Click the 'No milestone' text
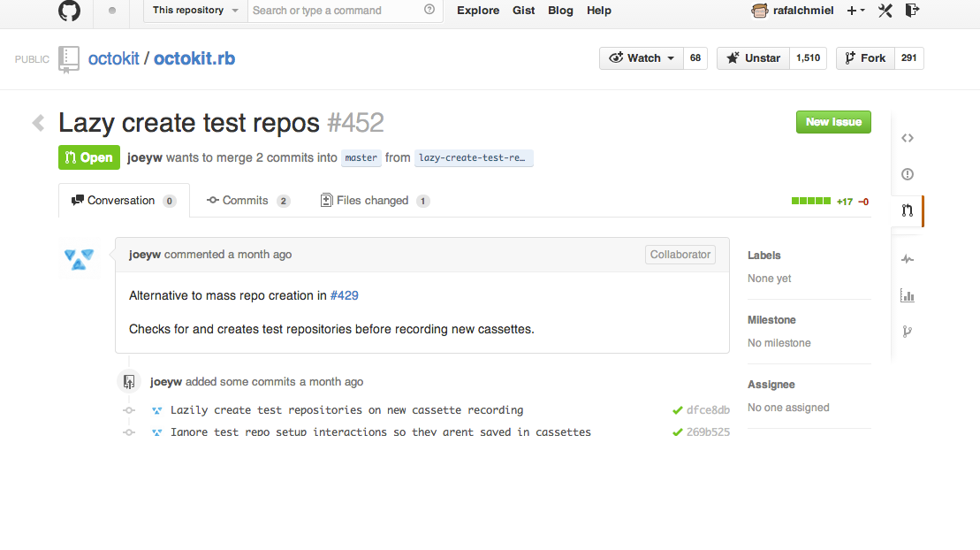 [779, 343]
